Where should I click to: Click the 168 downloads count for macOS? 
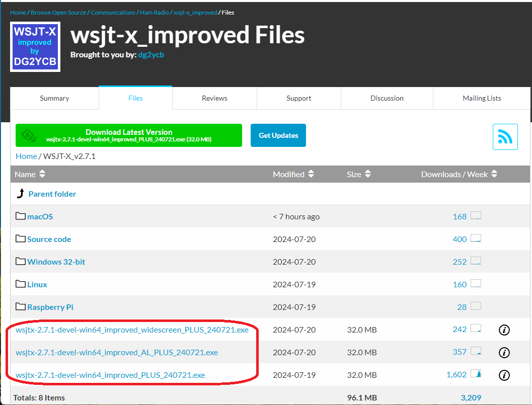click(460, 216)
